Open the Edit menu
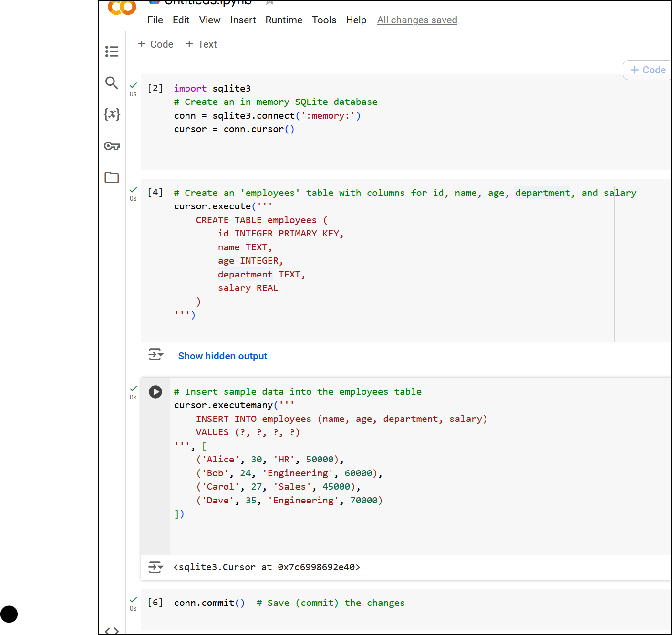The width and height of the screenshot is (672, 635). pos(181,20)
